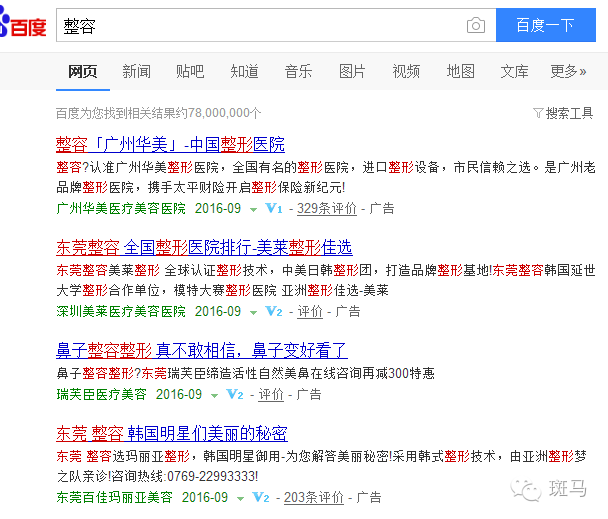The width and height of the screenshot is (608, 519).
Task: Click 广告 label on 广州华美 result
Action: 382,209
